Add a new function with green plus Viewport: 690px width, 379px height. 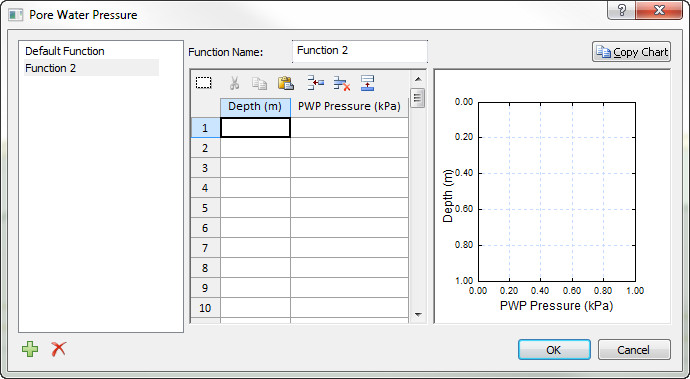click(30, 350)
